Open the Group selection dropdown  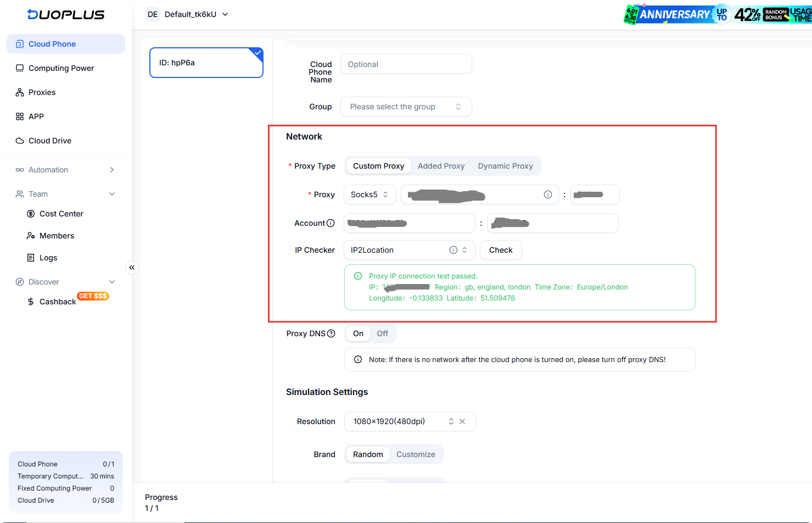[x=406, y=107]
